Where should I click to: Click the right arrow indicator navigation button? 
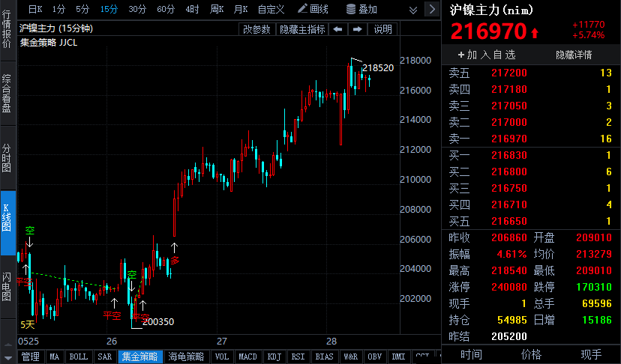coord(357,29)
